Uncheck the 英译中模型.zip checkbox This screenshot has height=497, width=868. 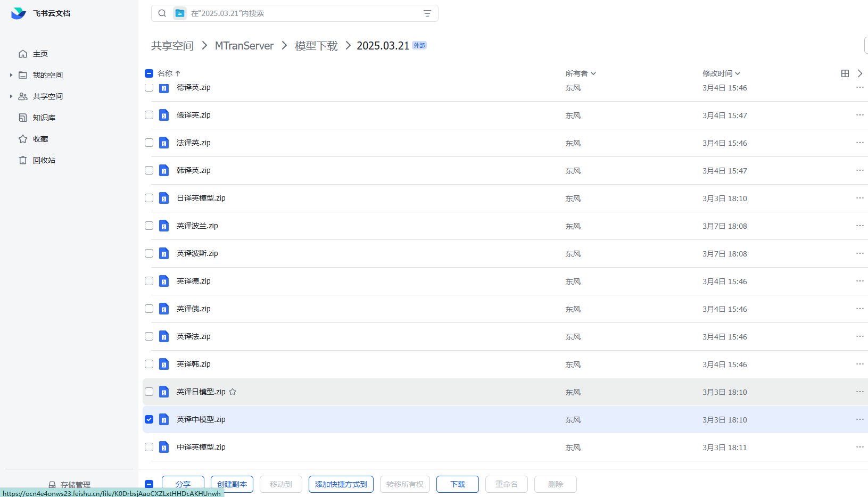(149, 419)
